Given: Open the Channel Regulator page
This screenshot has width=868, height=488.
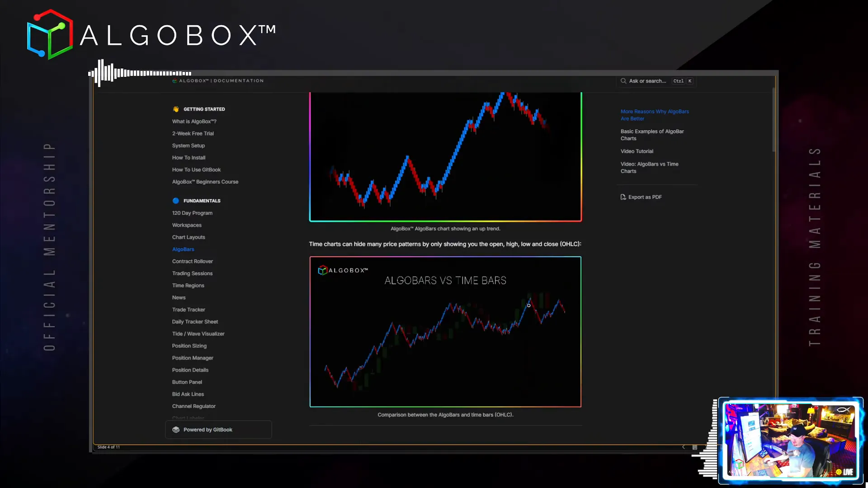Looking at the screenshot, I should tap(194, 406).
